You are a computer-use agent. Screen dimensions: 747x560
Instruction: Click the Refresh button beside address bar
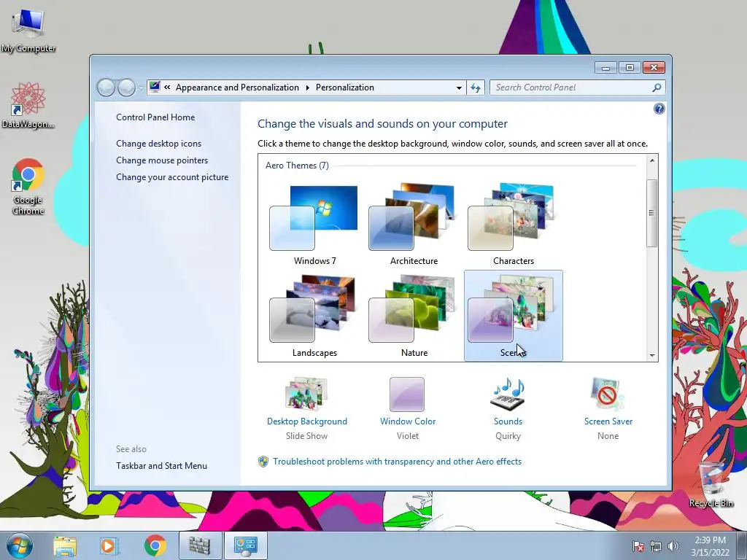(x=476, y=87)
